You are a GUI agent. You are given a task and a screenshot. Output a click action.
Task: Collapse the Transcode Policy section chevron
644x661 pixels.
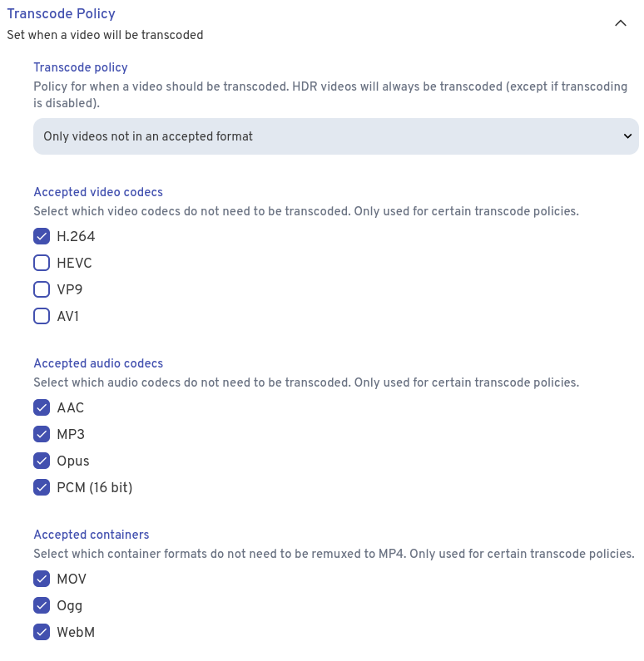tap(620, 23)
